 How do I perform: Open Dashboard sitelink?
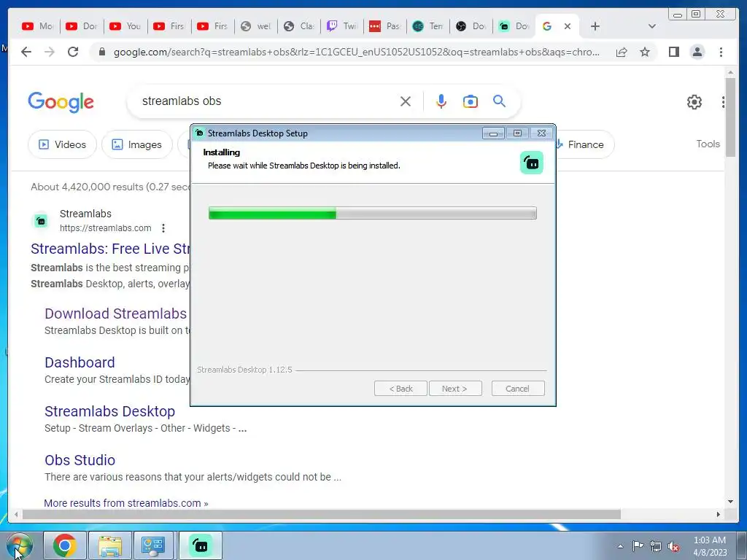tap(80, 362)
